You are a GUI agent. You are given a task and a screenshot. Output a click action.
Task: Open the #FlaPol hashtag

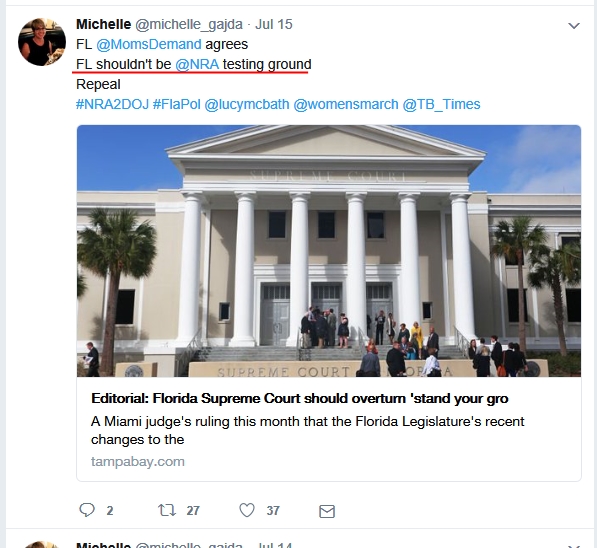point(176,104)
